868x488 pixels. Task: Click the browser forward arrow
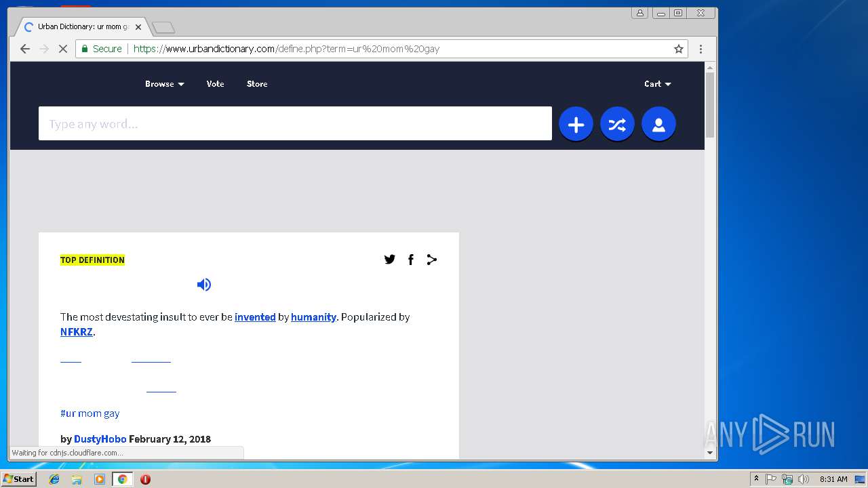coord(44,49)
